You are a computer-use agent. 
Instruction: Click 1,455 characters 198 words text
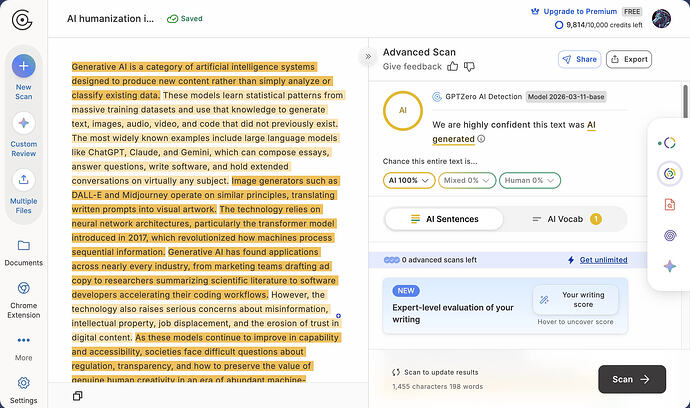tap(437, 386)
